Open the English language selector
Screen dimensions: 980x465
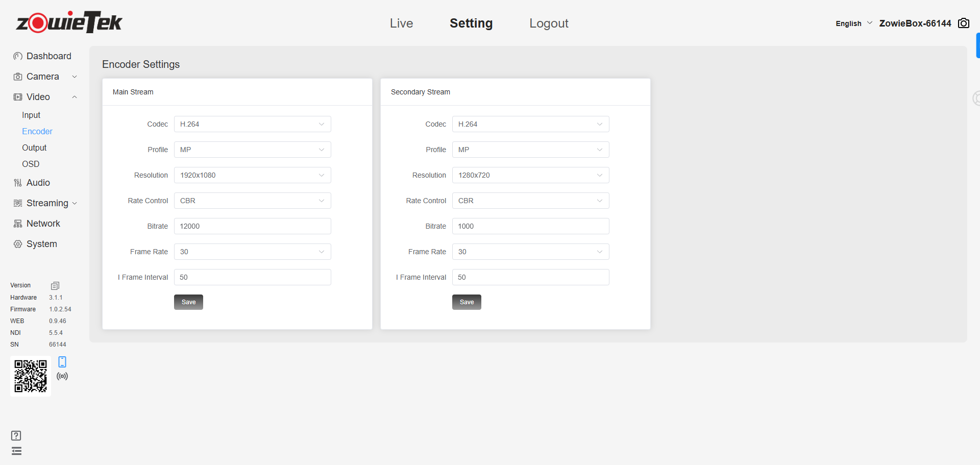pyautogui.click(x=853, y=23)
